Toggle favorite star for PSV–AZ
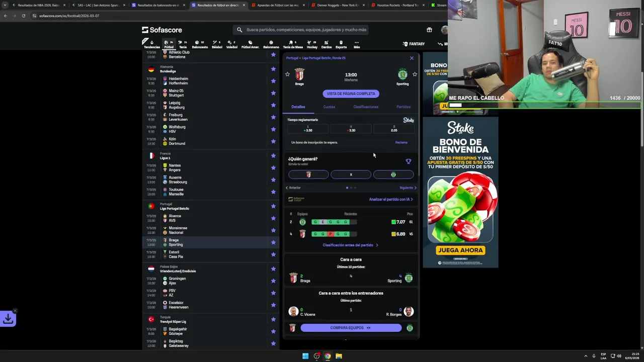This screenshot has width=644, height=362. click(273, 293)
